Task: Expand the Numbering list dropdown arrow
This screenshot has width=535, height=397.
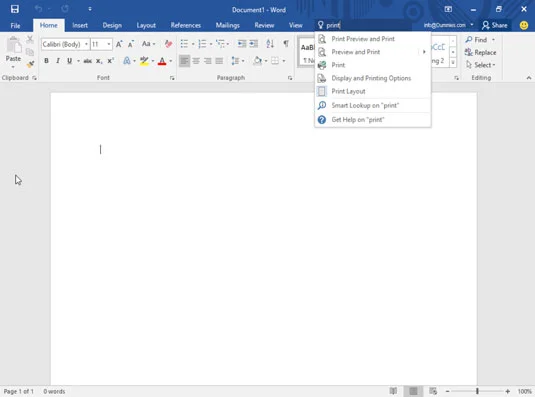Action: pos(211,44)
